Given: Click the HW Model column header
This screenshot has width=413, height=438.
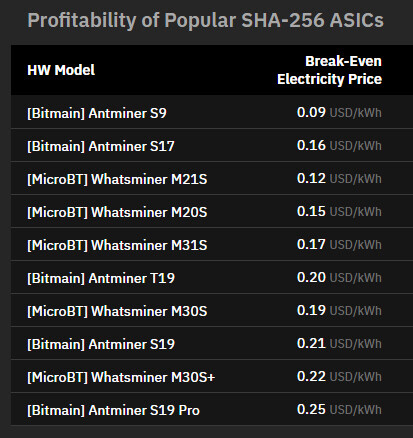Looking at the screenshot, I should (61, 70).
